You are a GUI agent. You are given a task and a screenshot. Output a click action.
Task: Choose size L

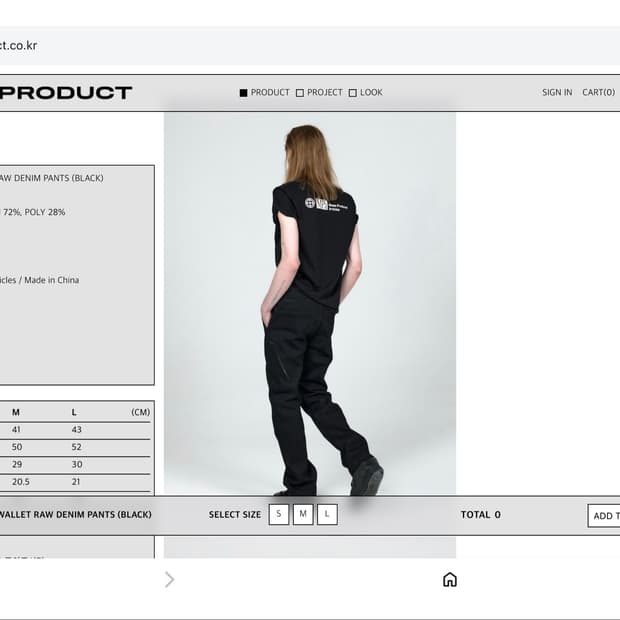point(327,514)
